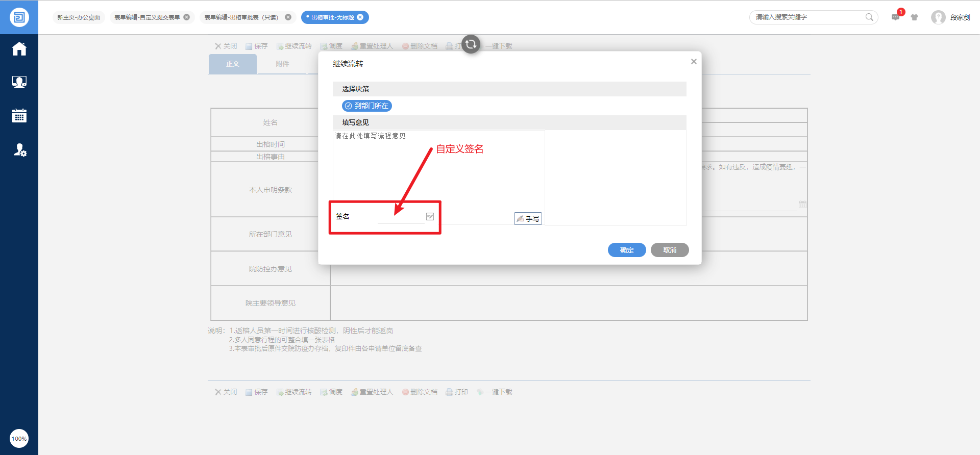Click the magnifier icon in the search box

pos(869,17)
